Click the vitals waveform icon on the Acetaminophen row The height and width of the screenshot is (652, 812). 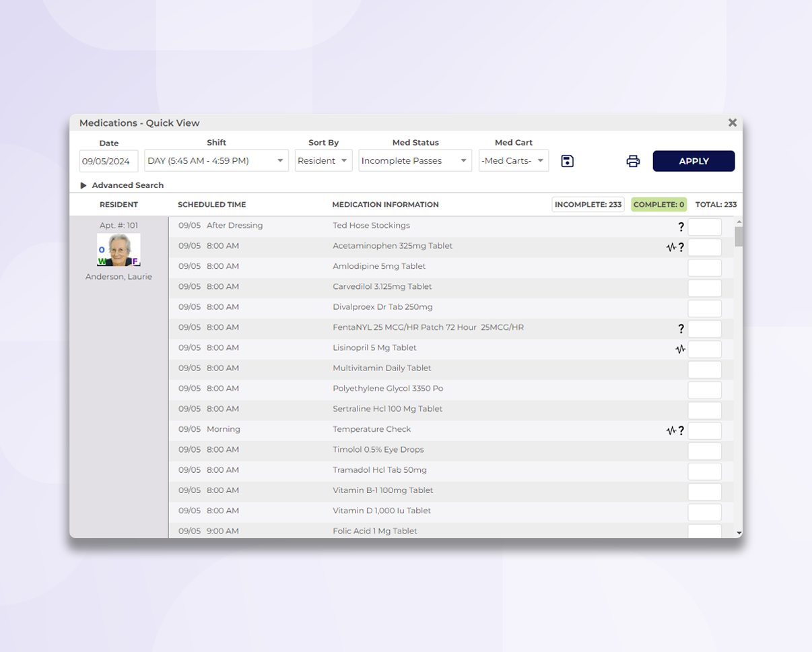[671, 249]
